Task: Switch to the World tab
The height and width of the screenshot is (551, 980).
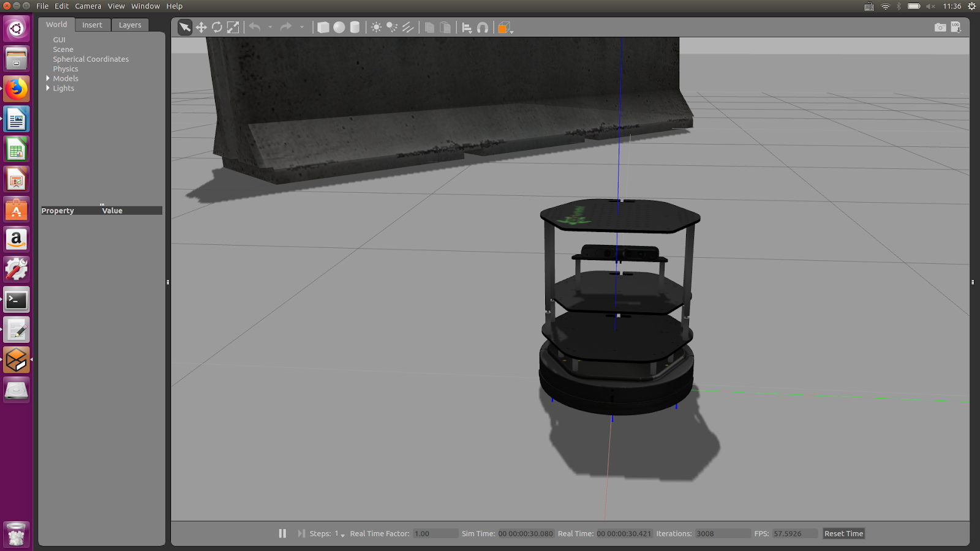Action: coord(56,24)
